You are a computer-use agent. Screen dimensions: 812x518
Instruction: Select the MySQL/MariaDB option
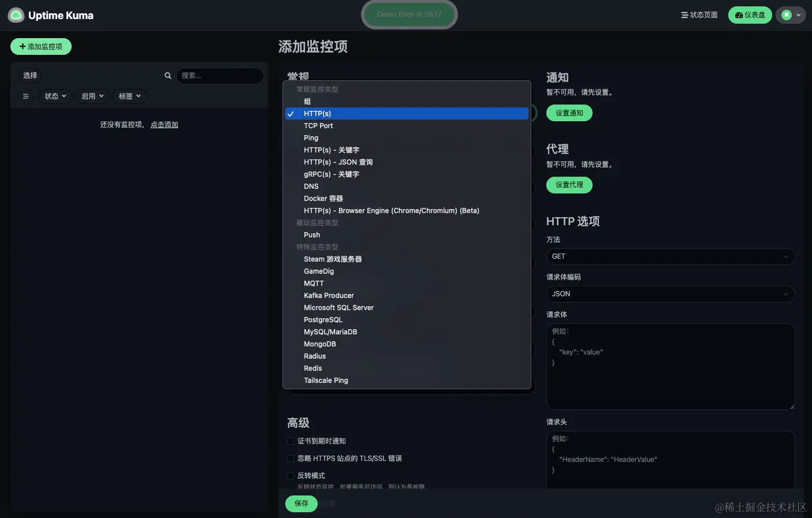click(x=407, y=332)
